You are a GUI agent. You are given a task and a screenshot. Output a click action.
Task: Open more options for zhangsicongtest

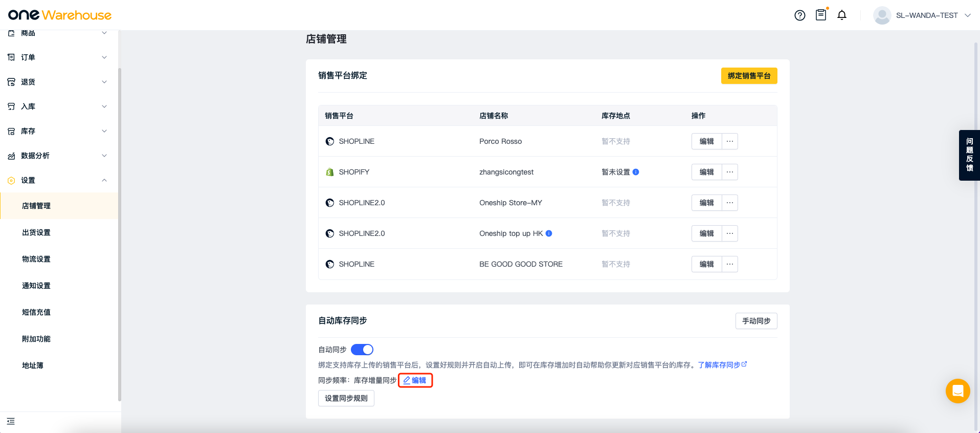click(730, 172)
